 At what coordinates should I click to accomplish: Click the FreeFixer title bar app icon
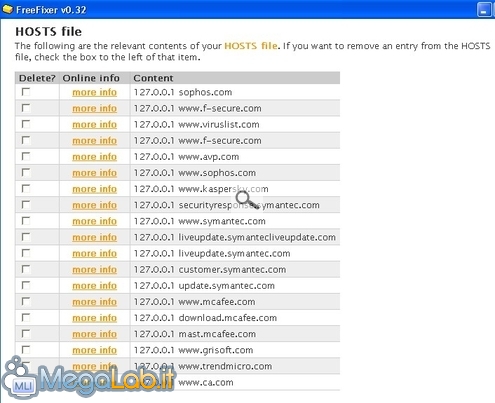point(7,9)
